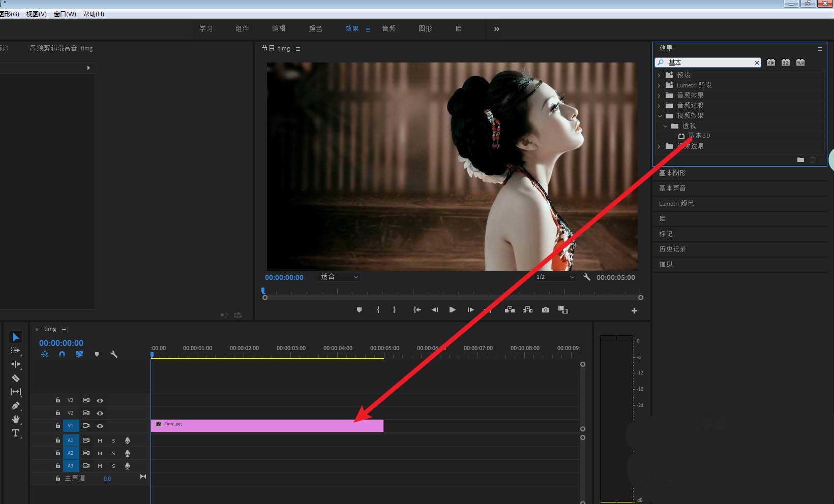Click the Export Frame camera icon

click(546, 310)
